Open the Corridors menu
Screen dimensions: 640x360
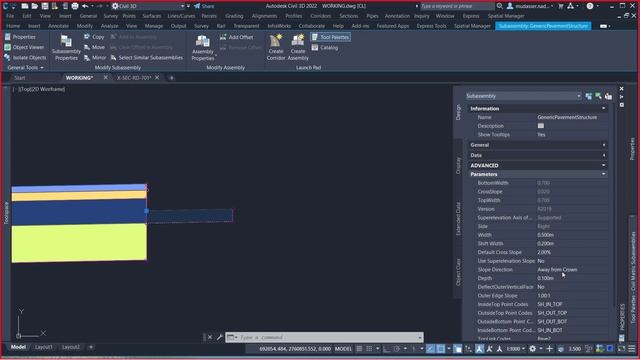[320, 16]
